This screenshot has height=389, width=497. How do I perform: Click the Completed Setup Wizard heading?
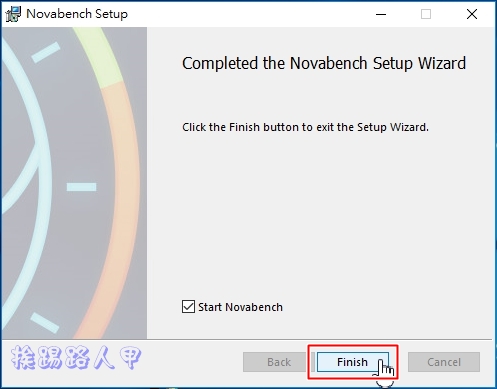point(324,63)
